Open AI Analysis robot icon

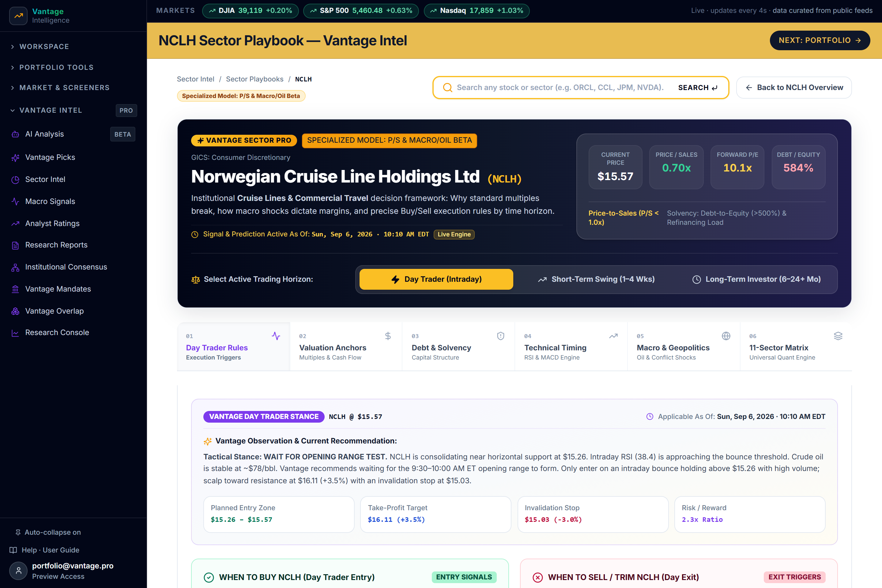click(x=15, y=134)
